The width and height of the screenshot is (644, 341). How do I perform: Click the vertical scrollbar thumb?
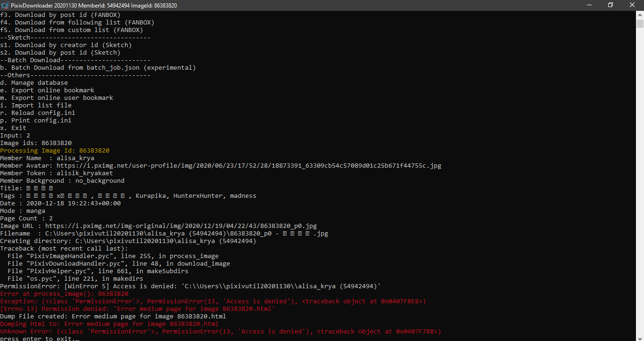tap(640, 24)
